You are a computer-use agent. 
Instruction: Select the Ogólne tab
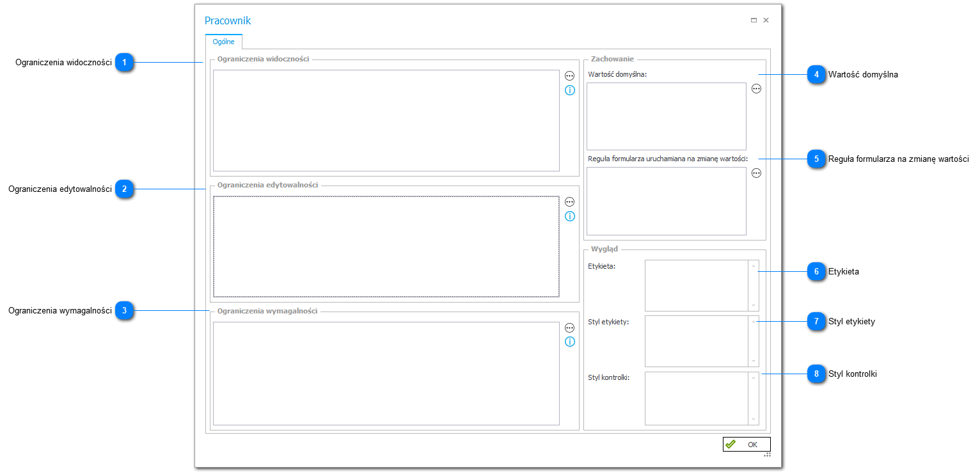coord(223,42)
